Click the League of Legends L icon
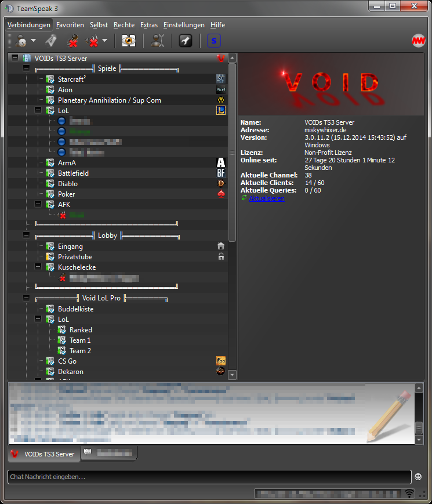 [221, 110]
